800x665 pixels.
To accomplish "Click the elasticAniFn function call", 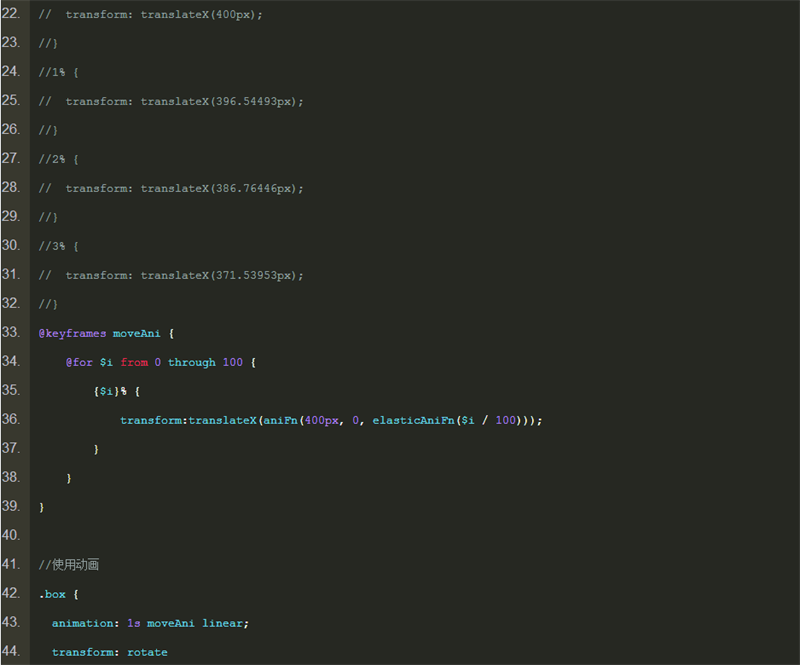I will point(413,420).
